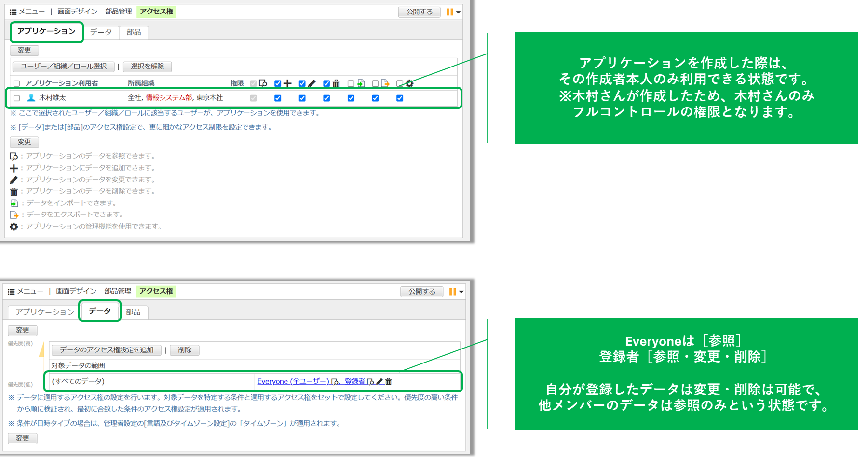
Task: Click the ユーザー／組織／ロール選択 button
Action: pos(64,67)
